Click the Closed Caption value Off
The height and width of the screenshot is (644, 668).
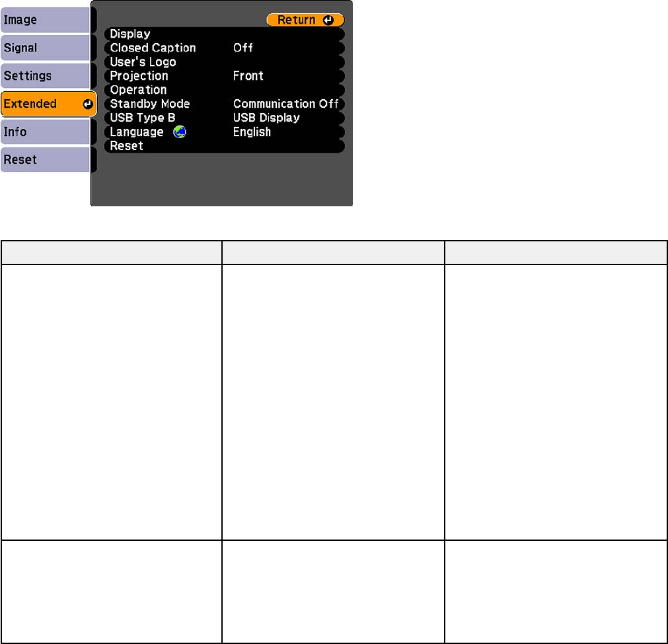coord(243,48)
